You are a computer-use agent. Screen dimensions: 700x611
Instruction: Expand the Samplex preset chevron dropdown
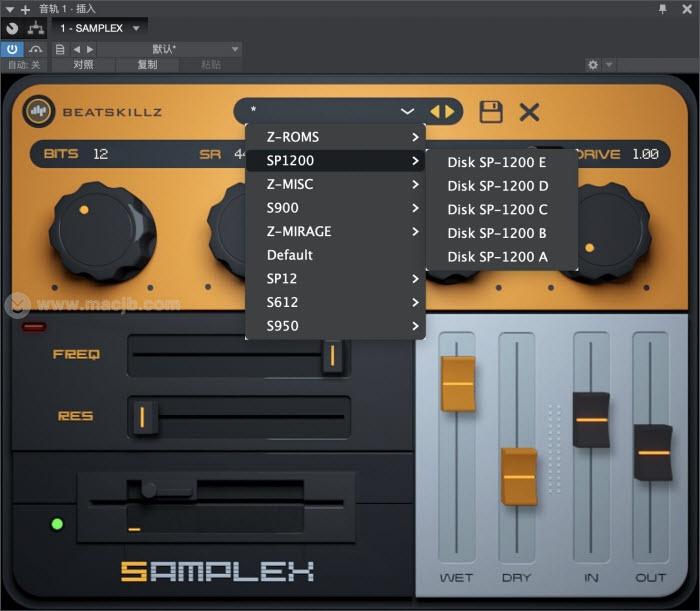[407, 111]
